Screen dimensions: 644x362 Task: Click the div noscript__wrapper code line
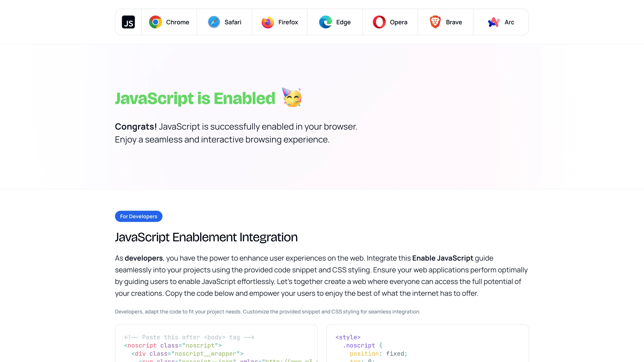(187, 354)
